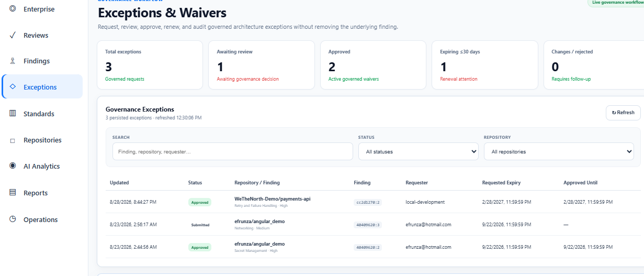
Task: Click the Submitted status badge
Action: point(200,225)
